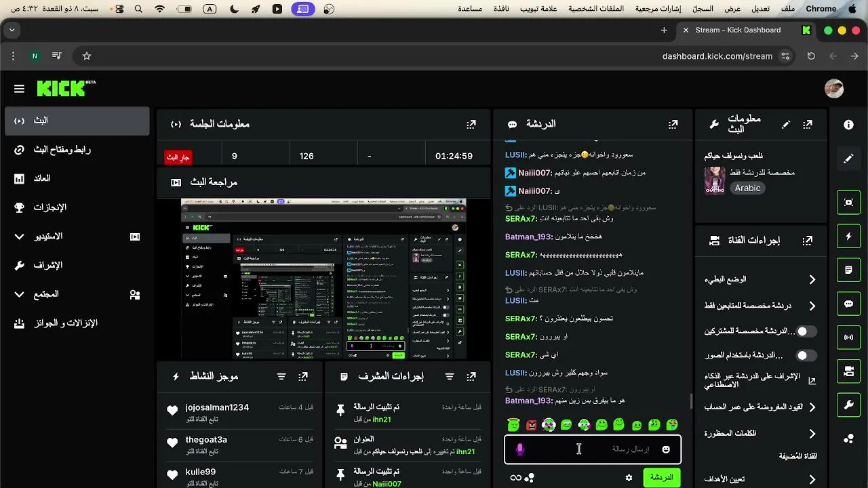
Task: Open AI chat moderation external link
Action: click(812, 381)
